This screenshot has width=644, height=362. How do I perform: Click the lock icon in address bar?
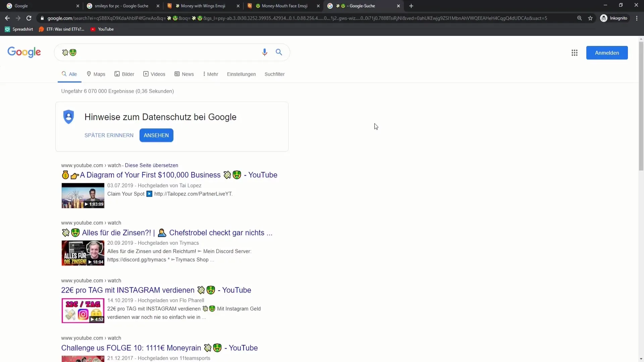pyautogui.click(x=42, y=18)
